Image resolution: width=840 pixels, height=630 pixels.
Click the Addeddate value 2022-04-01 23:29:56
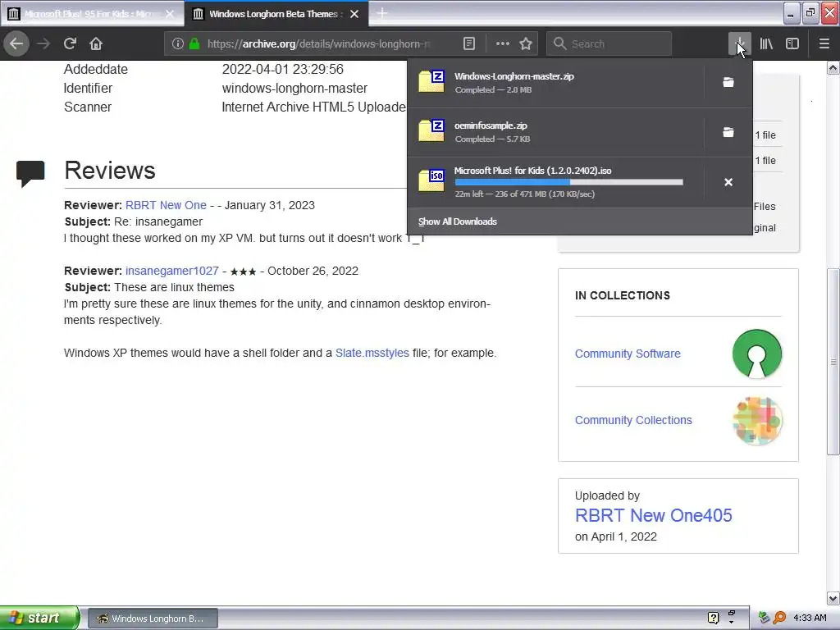283,69
